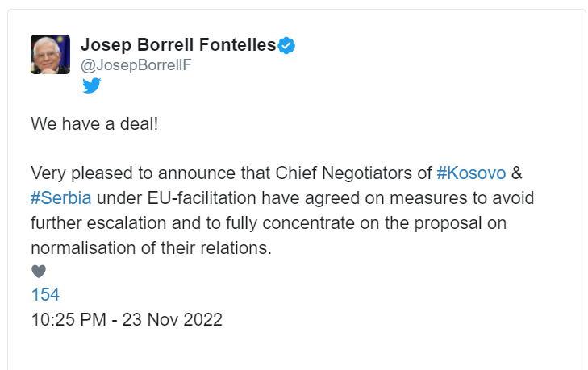Click the words "further escalation" in tweet
Screen dimensions: 588x370
tap(98, 223)
